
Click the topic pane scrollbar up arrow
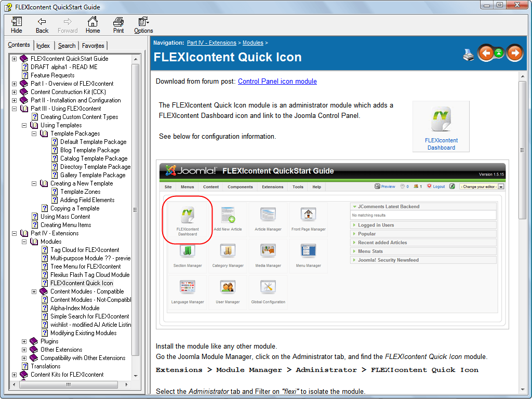pos(523,77)
